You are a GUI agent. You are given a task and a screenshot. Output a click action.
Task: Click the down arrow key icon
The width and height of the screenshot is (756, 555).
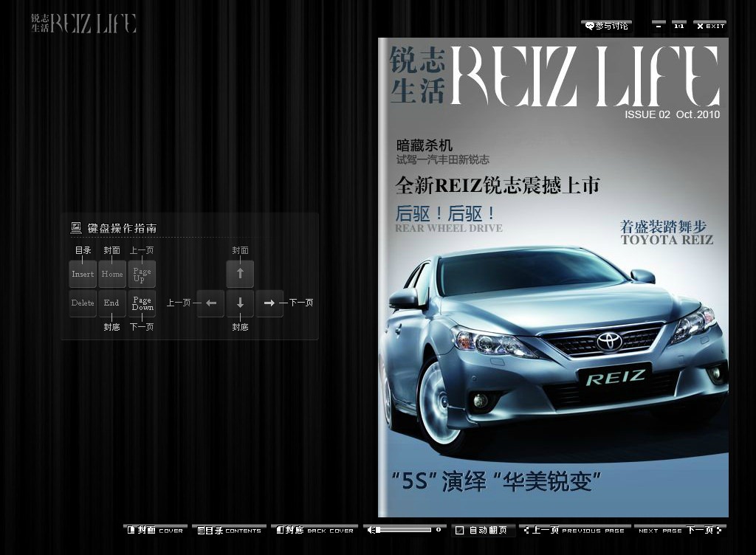coord(240,303)
